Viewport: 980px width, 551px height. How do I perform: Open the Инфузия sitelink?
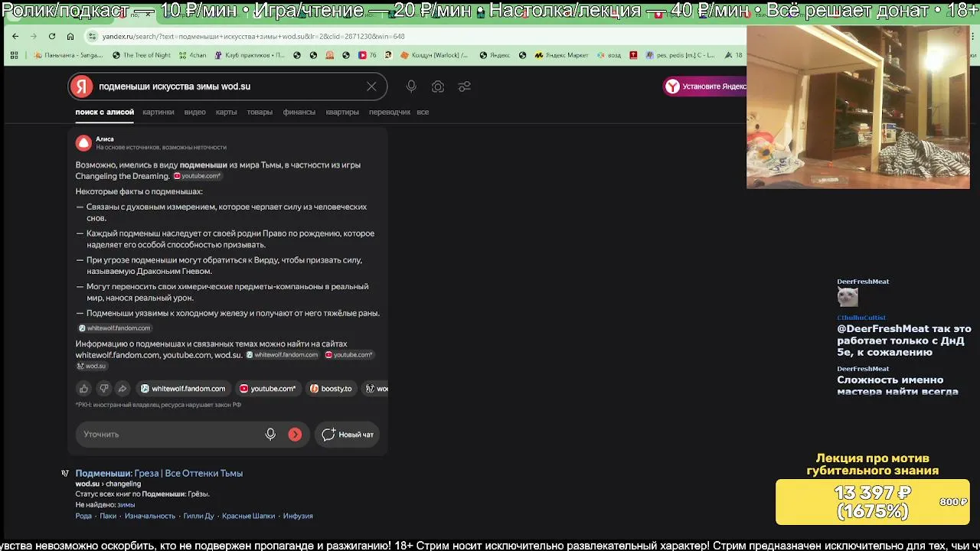[298, 516]
